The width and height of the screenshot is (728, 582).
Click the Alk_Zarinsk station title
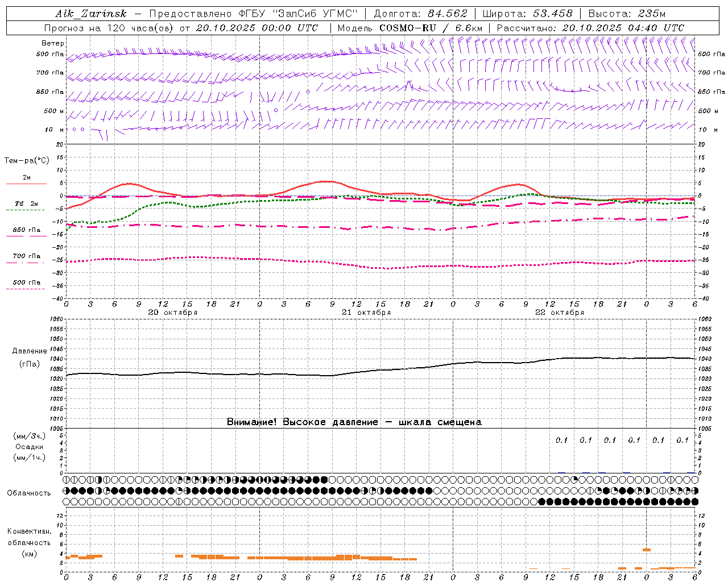point(91,14)
